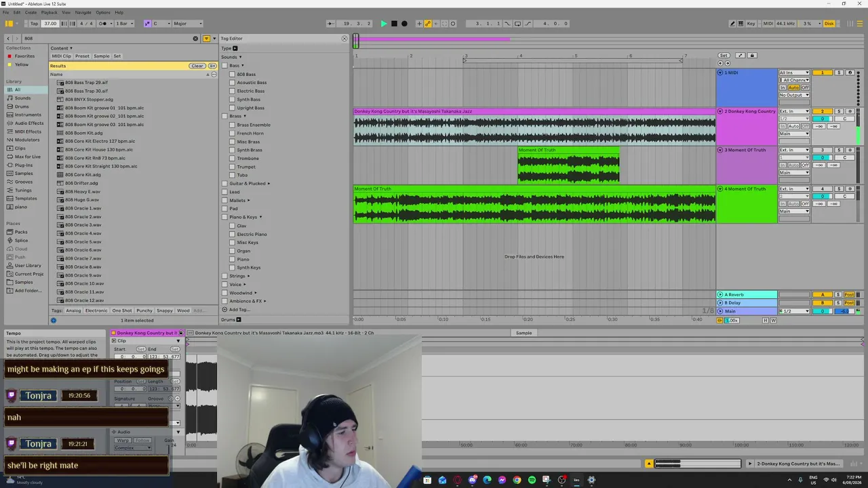Expand the Guitar & Plucked tag group

click(x=269, y=184)
